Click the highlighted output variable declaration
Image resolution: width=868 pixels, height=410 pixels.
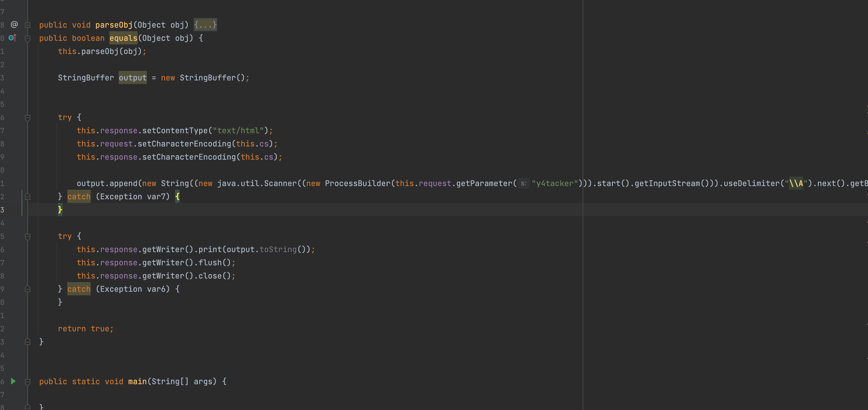(x=132, y=78)
